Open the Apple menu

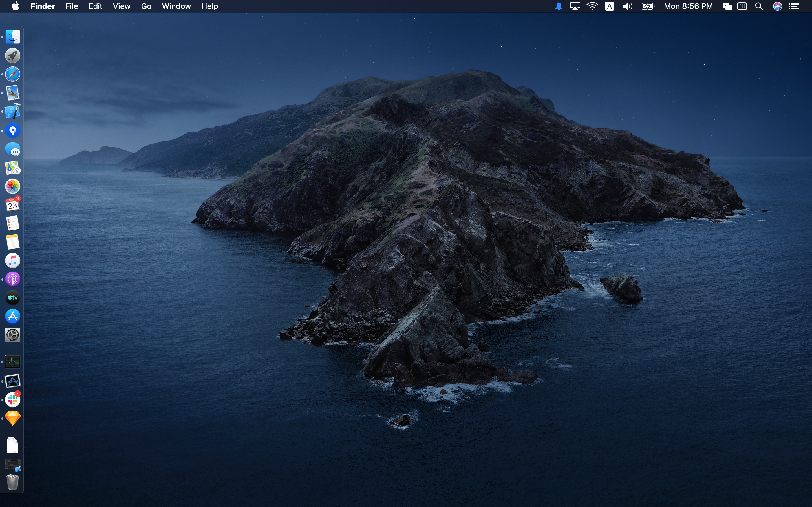pyautogui.click(x=16, y=6)
